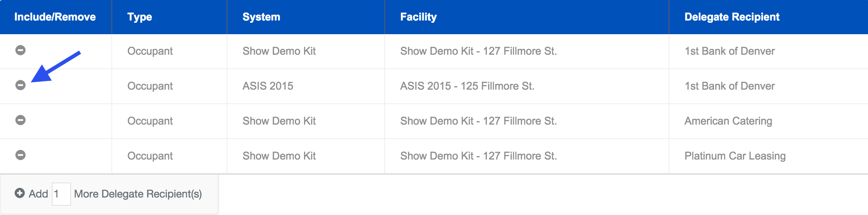This screenshot has width=868, height=215.
Task: Select the ASIS 2015 - 125 Fillmore St. facility
Action: (467, 86)
